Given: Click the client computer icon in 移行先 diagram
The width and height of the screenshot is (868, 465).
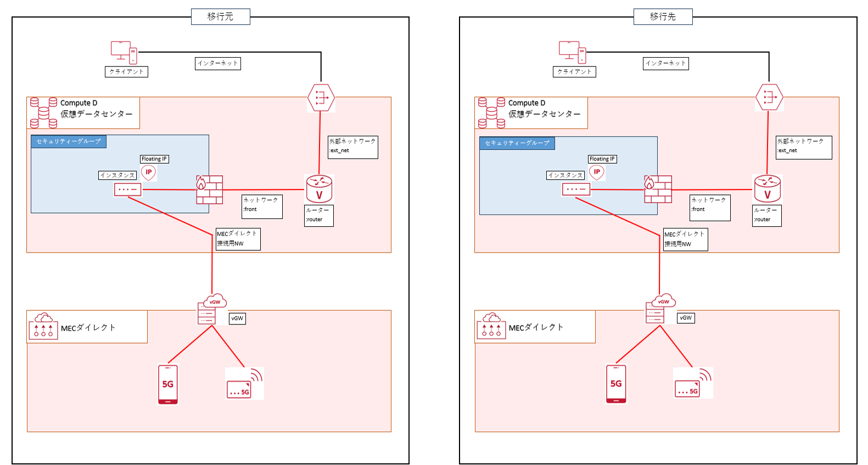Looking at the screenshot, I should [x=572, y=52].
